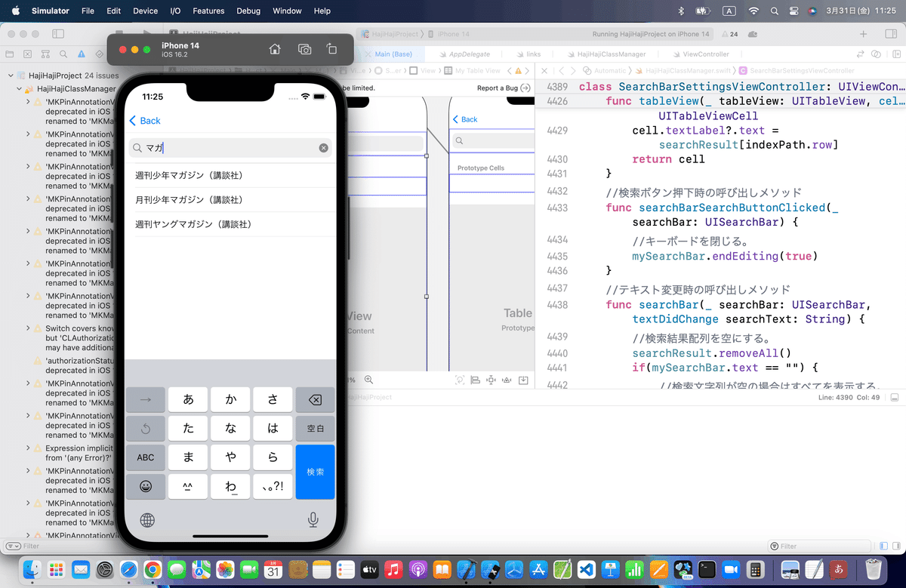Tap the 空白 space key
Screen dimensions: 906x588
(315, 429)
